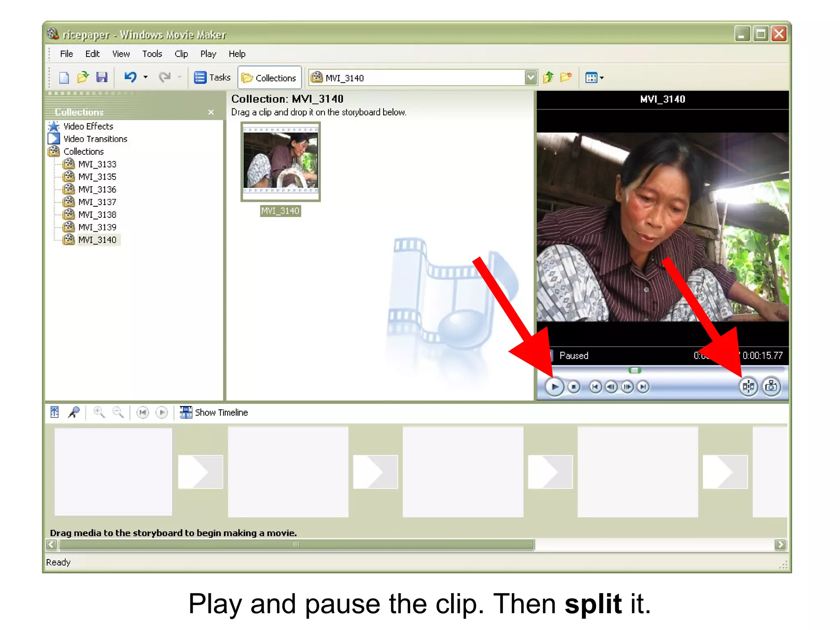Zoom out on the timeline

(119, 412)
